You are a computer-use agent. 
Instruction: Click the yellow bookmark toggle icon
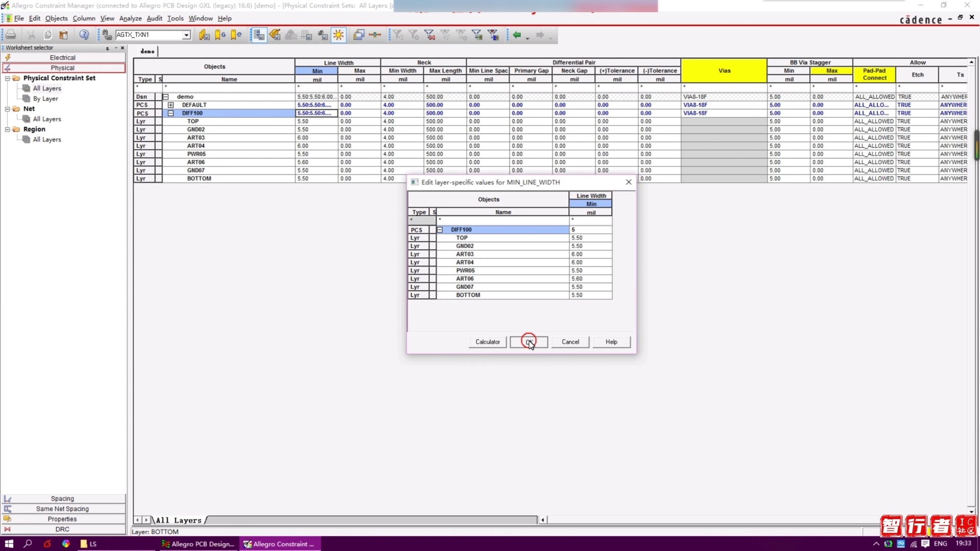[x=205, y=35]
